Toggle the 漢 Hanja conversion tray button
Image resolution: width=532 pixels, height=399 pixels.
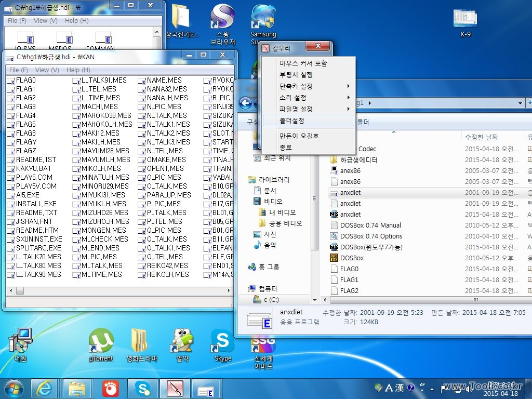point(399,388)
